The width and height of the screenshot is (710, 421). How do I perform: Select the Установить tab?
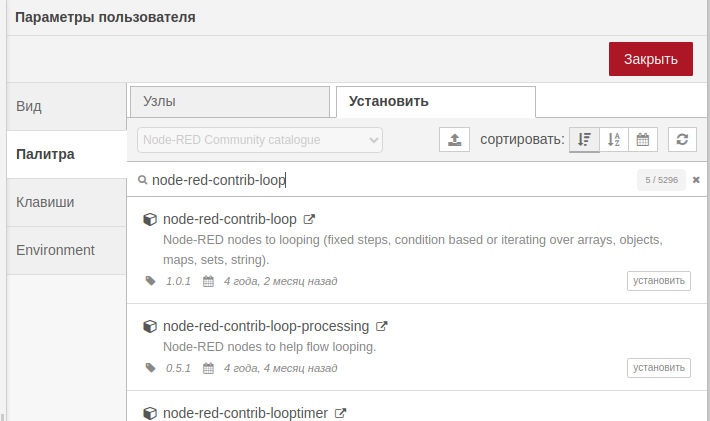435,102
